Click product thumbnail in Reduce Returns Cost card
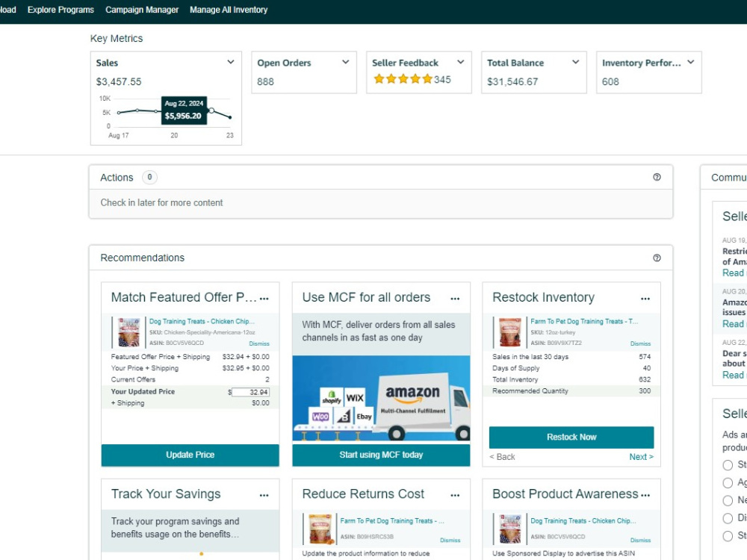 (320, 529)
